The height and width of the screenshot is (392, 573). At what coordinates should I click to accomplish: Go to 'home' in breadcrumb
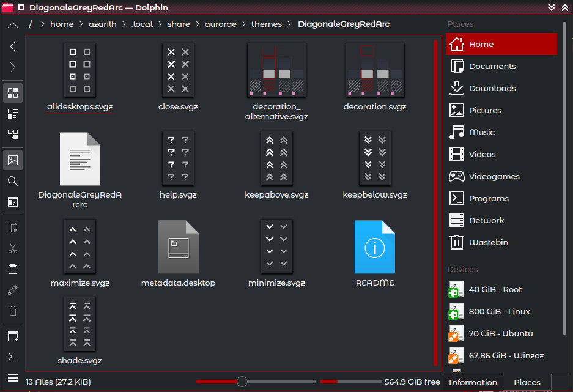click(x=62, y=24)
